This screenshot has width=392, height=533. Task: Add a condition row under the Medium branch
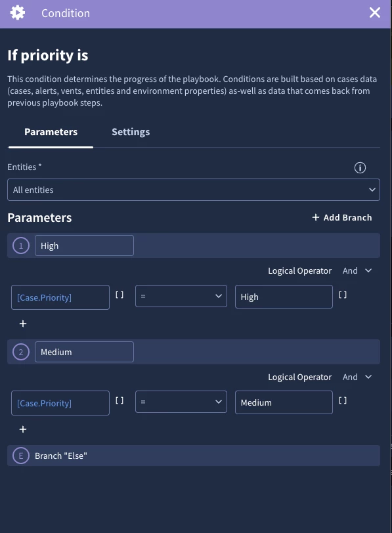click(x=23, y=429)
